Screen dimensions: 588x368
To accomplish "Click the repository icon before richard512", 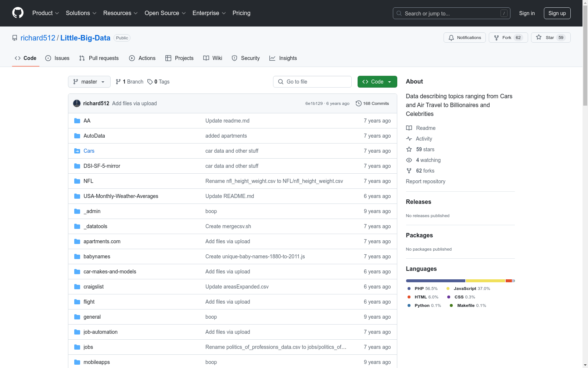I will (15, 38).
